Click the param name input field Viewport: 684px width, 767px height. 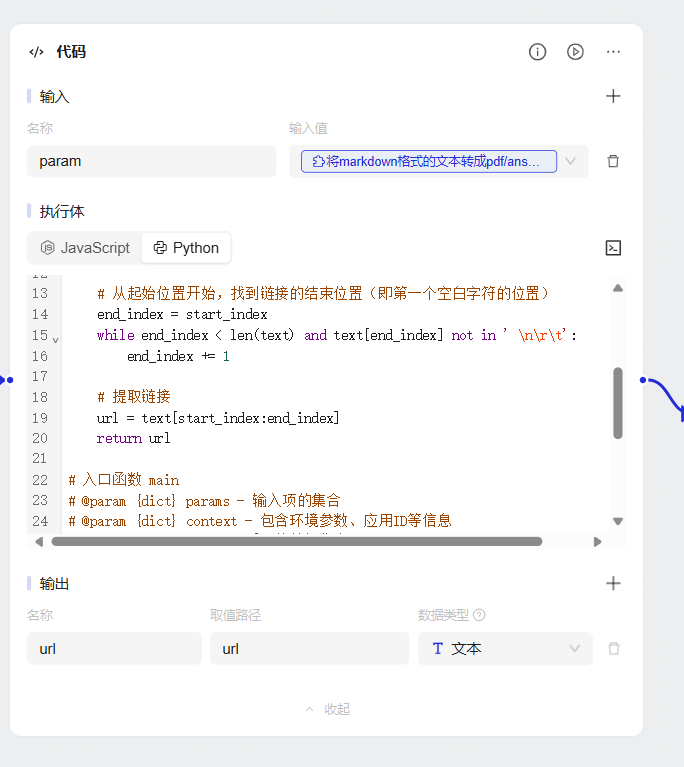(151, 161)
